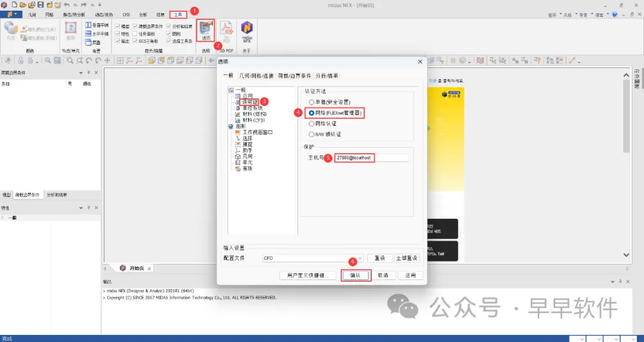Select the 网络(FLEXnet管理器) radio button

click(x=311, y=113)
